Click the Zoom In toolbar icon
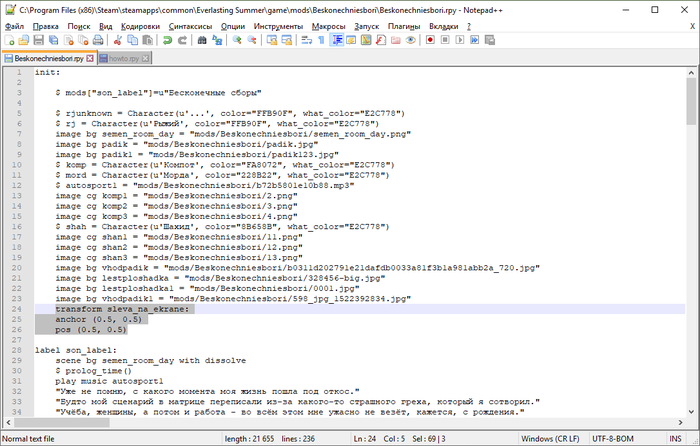The height and width of the screenshot is (446, 700). [237, 40]
